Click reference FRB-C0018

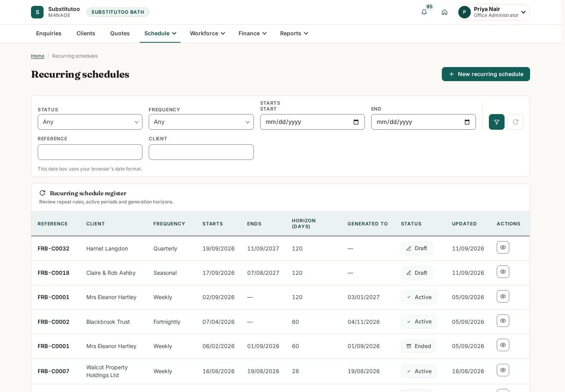click(x=53, y=273)
